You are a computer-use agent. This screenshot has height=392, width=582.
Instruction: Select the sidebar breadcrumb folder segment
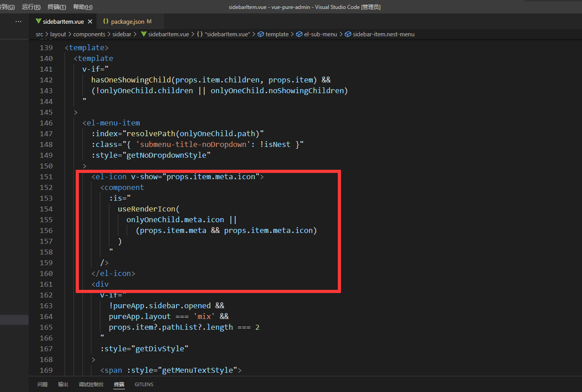pyautogui.click(x=122, y=34)
